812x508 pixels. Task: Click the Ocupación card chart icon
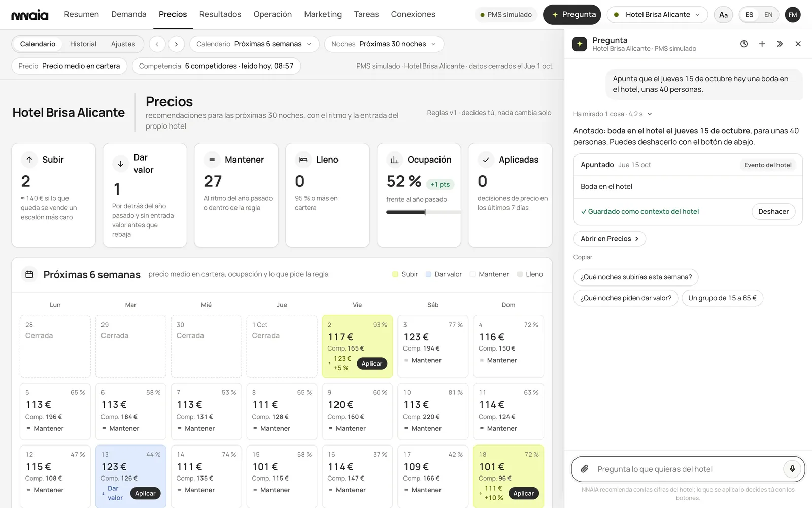(x=395, y=160)
